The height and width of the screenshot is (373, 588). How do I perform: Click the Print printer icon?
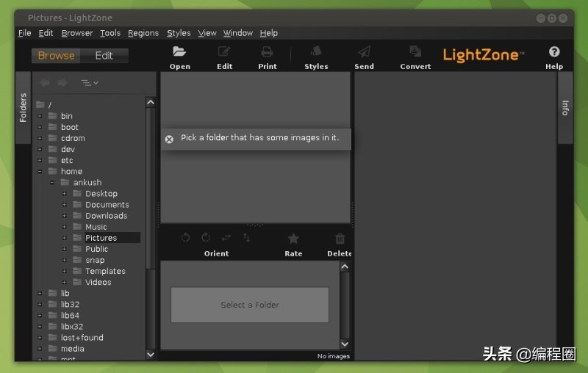point(267,51)
